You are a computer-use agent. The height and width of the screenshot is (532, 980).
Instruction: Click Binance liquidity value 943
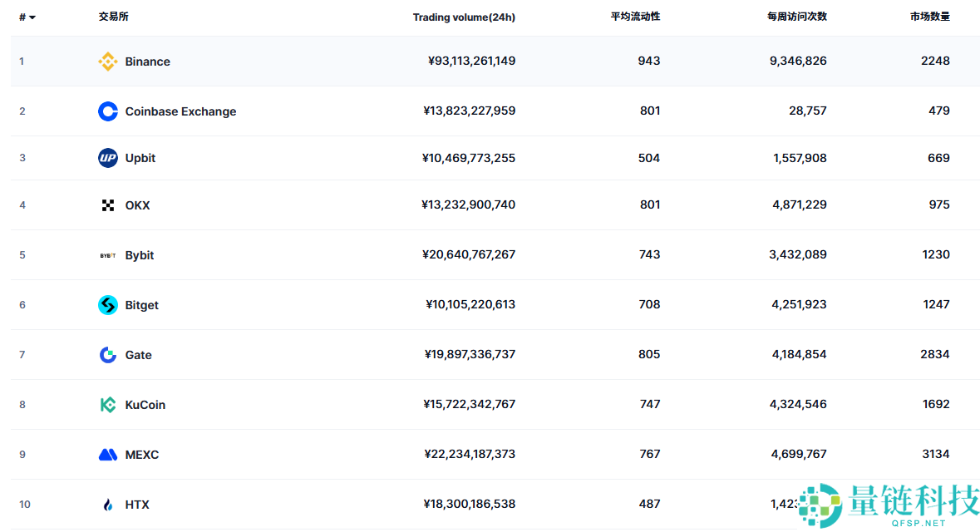pyautogui.click(x=648, y=61)
